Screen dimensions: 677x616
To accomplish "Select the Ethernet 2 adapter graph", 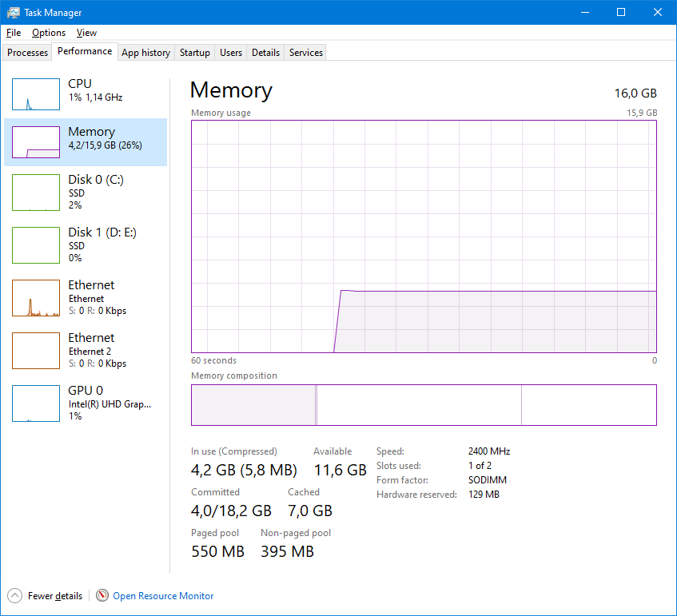I will tap(84, 350).
